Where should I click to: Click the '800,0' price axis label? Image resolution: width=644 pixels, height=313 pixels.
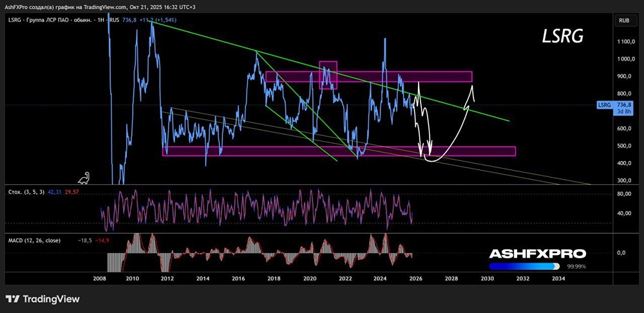(624, 93)
